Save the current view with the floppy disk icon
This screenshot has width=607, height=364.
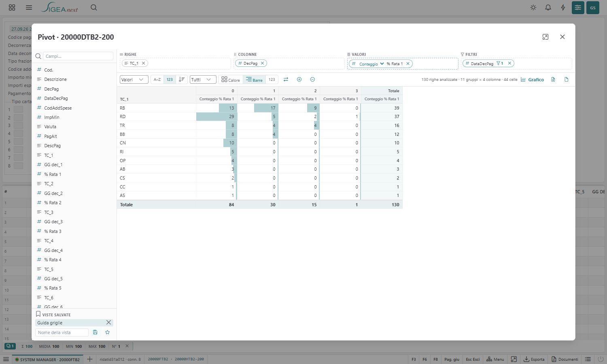click(x=95, y=332)
